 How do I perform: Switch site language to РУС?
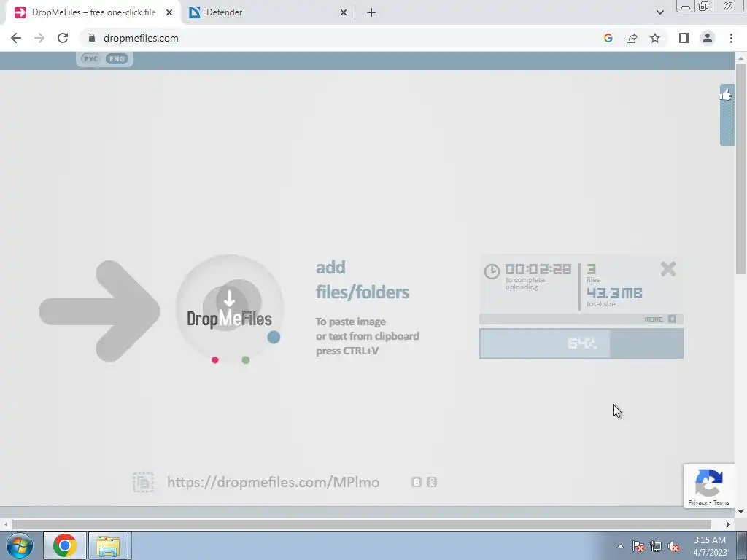(x=90, y=59)
